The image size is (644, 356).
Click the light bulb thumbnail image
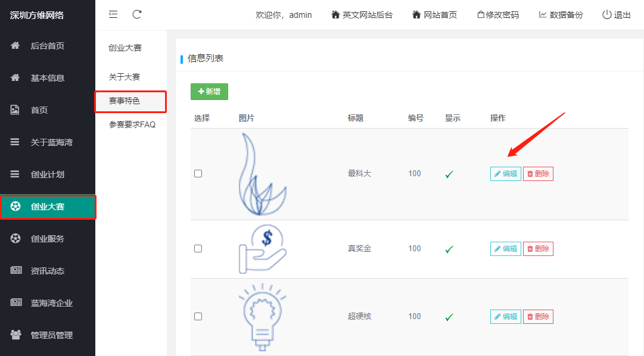click(x=263, y=316)
